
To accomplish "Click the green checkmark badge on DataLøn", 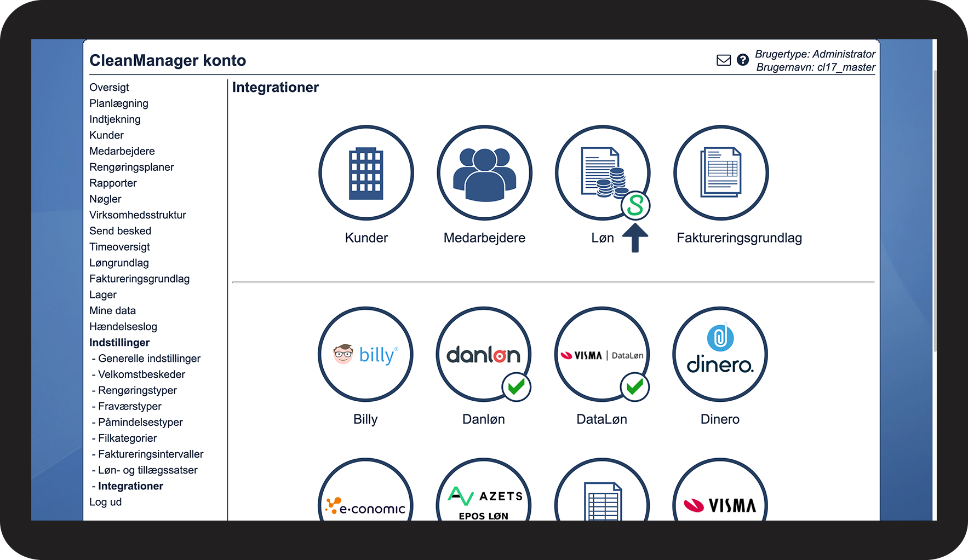I will tap(635, 387).
